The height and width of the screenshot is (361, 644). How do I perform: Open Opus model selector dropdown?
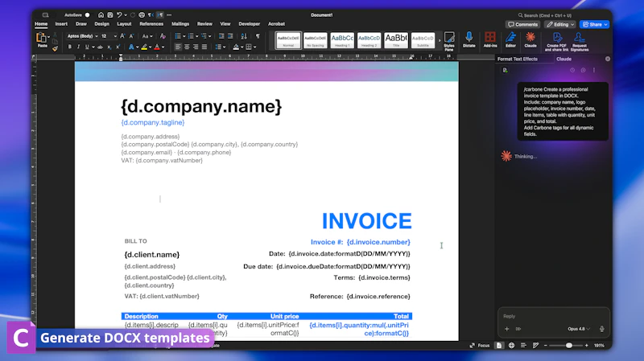(x=579, y=329)
